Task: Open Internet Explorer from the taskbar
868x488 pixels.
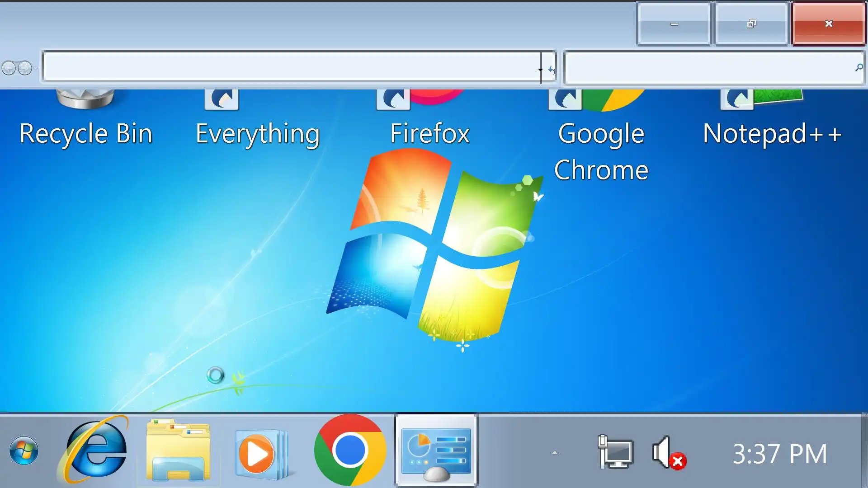Action: point(94,450)
